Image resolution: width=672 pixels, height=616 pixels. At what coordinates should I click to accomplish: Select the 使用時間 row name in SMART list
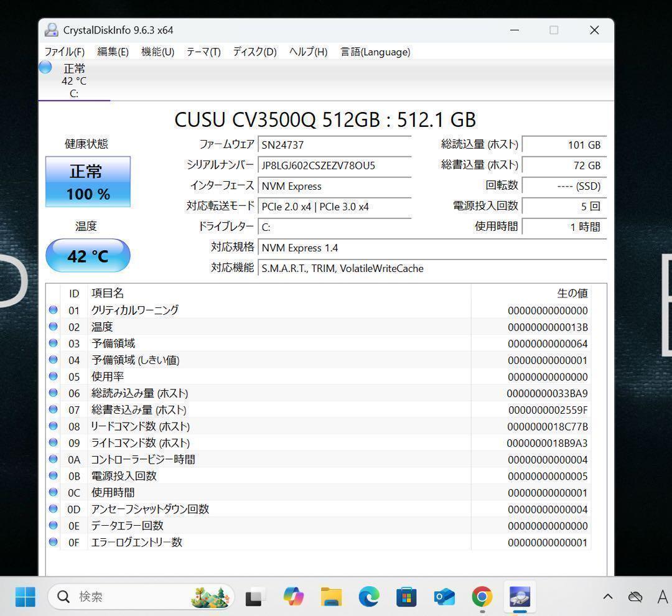113,493
